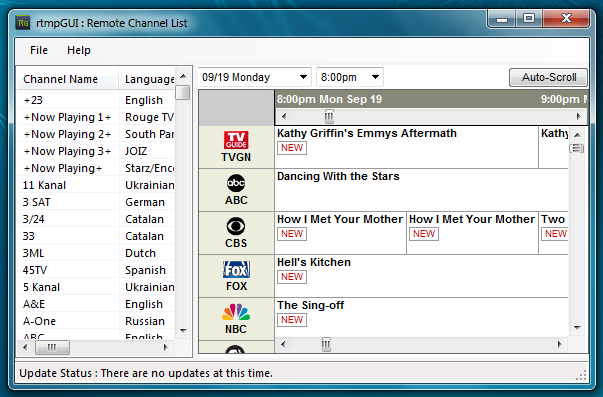Screen dimensions: 603x397
Task: Click the CBS eye logo
Action: [x=236, y=226]
